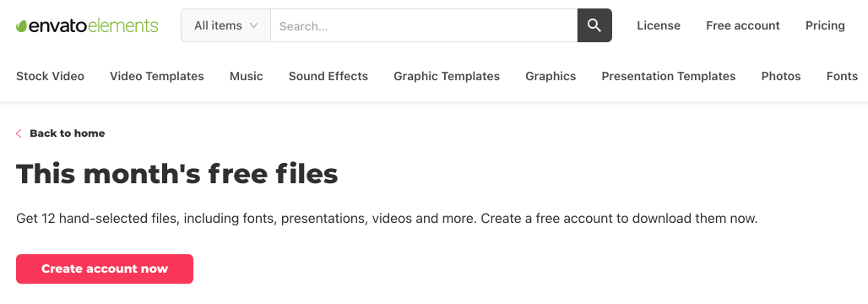The width and height of the screenshot is (868, 304).
Task: Select the Graphics category
Action: click(551, 76)
